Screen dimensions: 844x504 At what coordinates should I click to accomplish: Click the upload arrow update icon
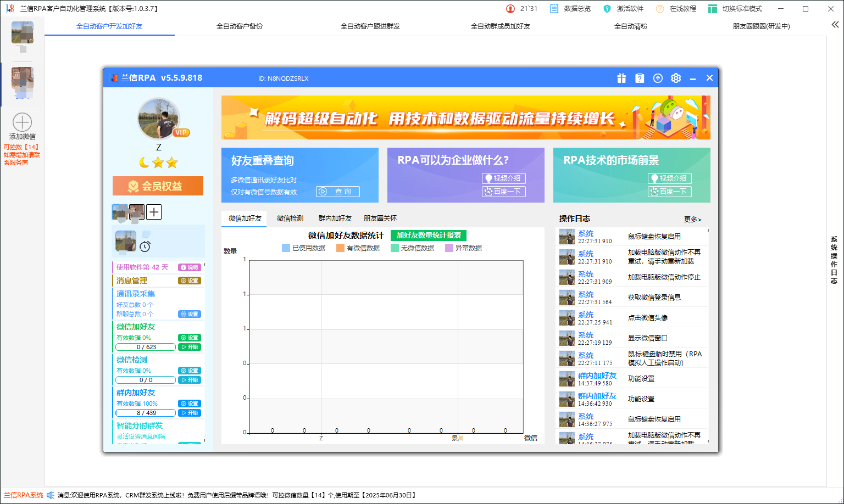[x=658, y=78]
